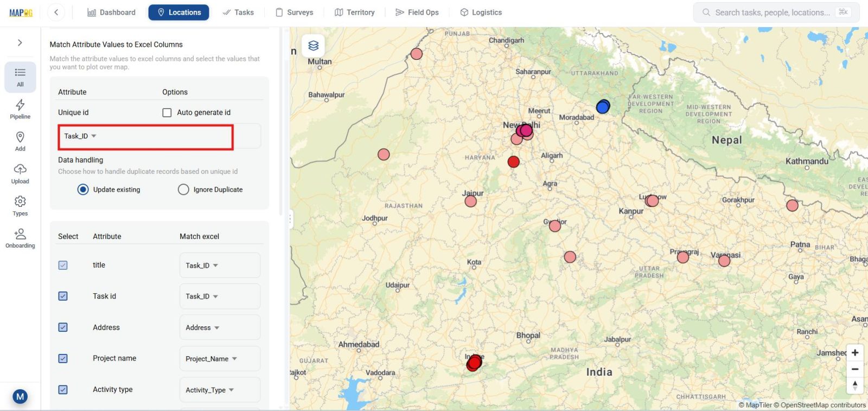Open the Field Ops tab

pyautogui.click(x=417, y=12)
